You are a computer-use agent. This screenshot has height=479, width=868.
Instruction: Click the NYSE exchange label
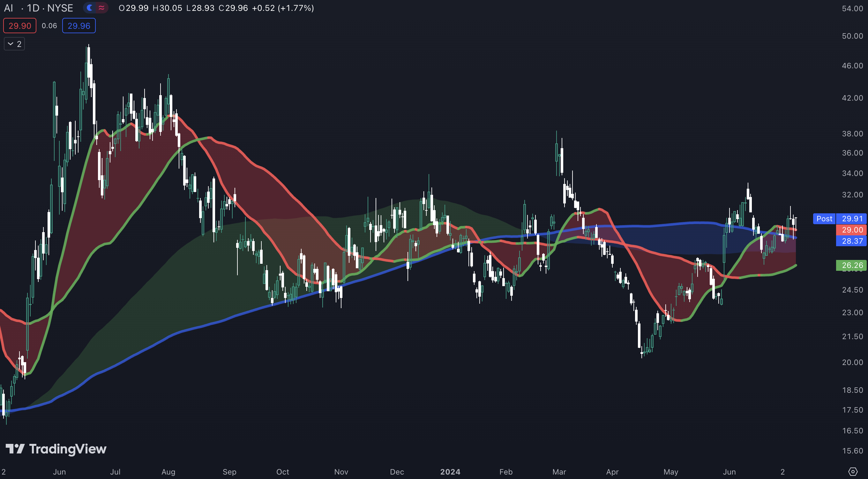(x=60, y=8)
